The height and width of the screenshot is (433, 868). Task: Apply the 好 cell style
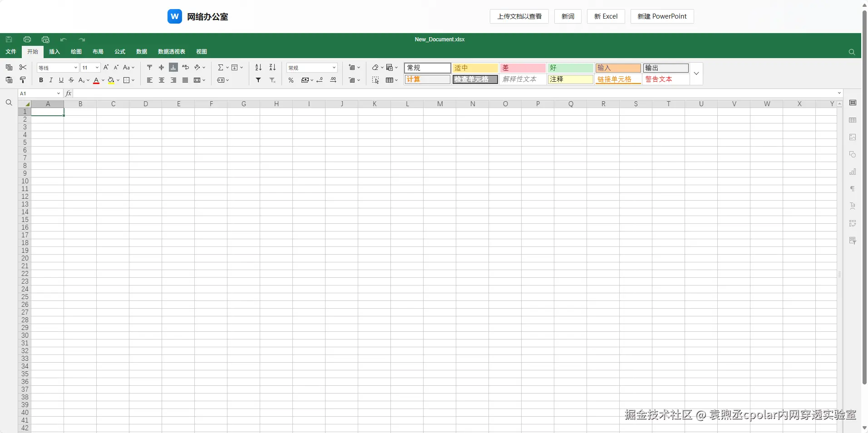[570, 68]
